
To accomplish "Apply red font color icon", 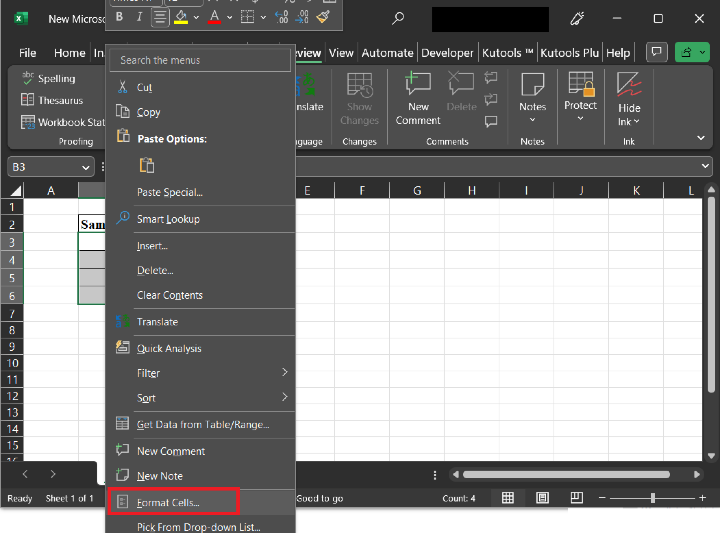I will 214,17.
